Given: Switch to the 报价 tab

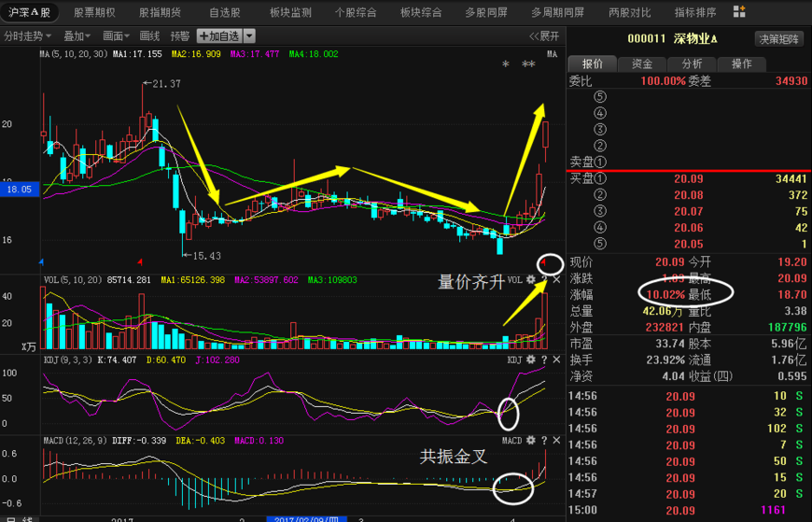Looking at the screenshot, I should click(593, 63).
